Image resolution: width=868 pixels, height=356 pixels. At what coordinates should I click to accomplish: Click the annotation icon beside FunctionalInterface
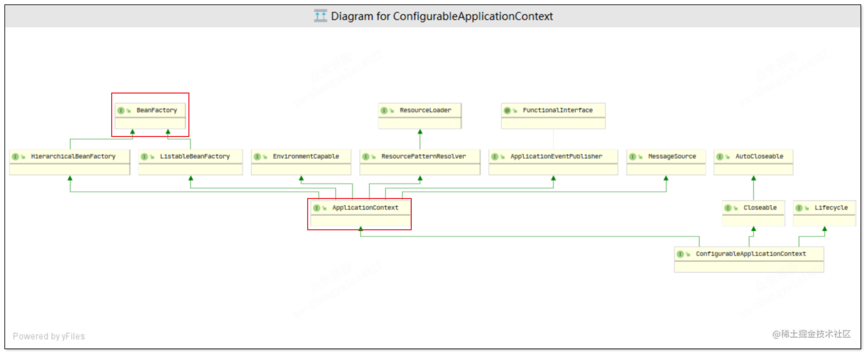(507, 110)
